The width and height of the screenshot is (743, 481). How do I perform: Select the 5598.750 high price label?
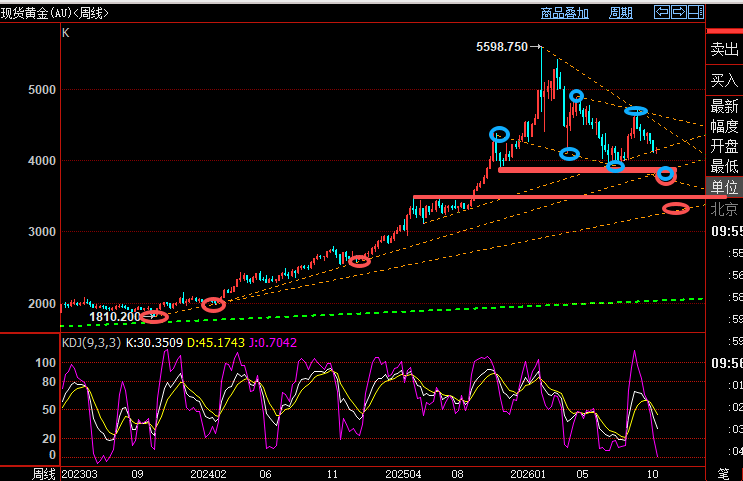(x=502, y=46)
